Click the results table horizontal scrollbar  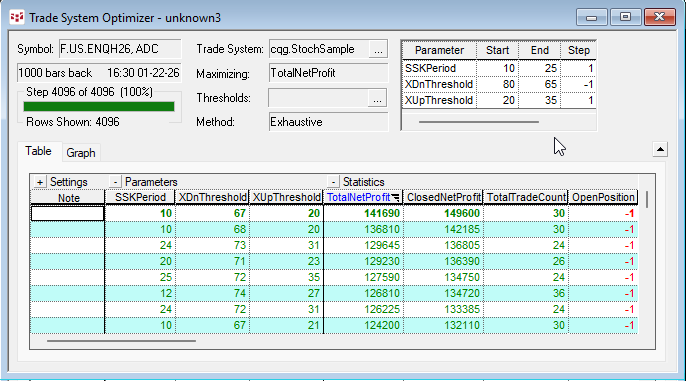tap(121, 341)
